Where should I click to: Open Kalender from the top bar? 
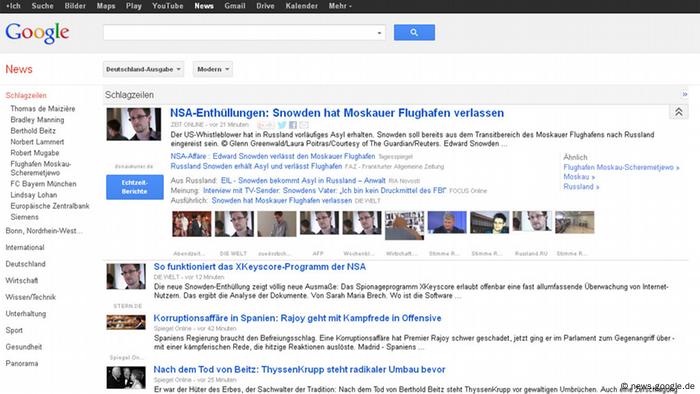click(x=302, y=6)
